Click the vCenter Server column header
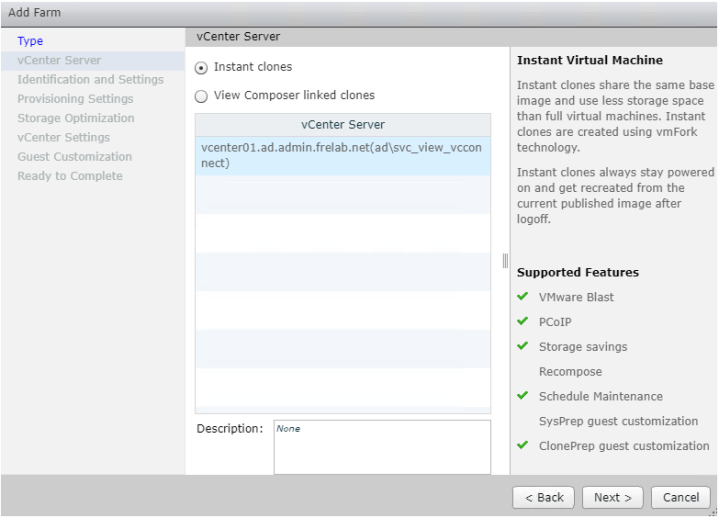The image size is (719, 518). coord(342,125)
